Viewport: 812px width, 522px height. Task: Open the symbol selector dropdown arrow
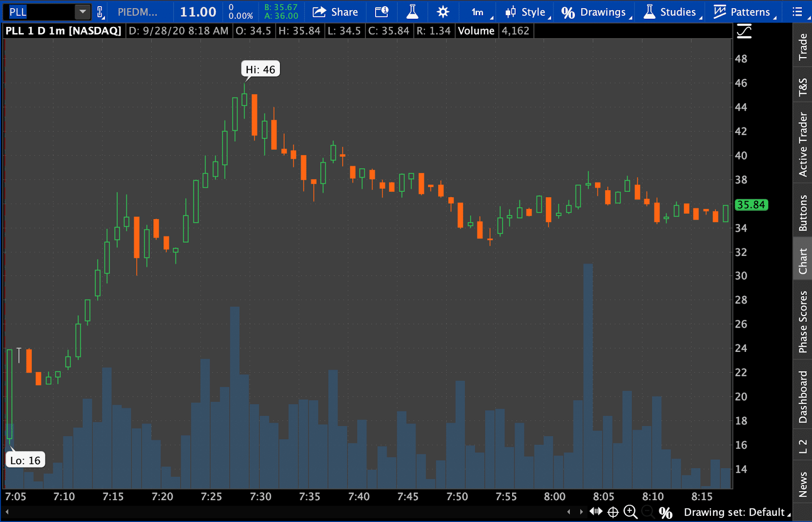click(83, 12)
